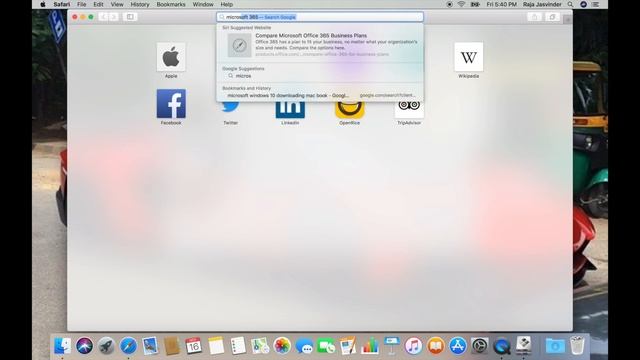Open FaceTime in the Dock
The width and height of the screenshot is (640, 360).
click(326, 346)
